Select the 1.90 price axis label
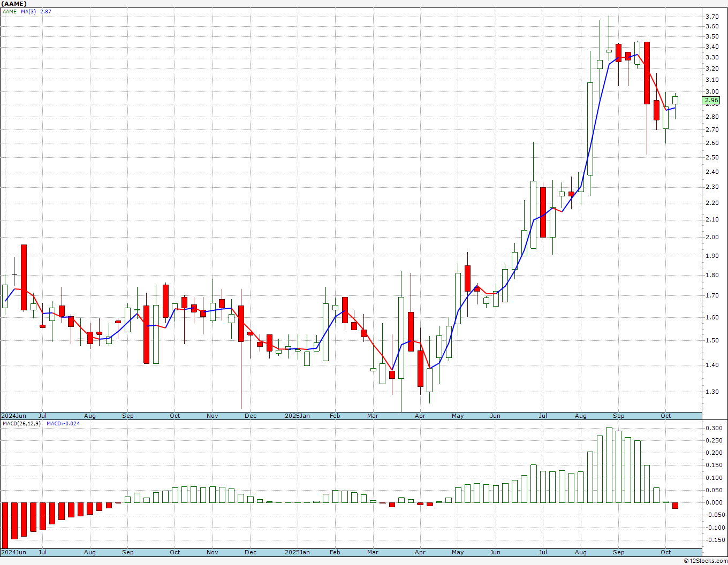This screenshot has height=565, width=728. (712, 256)
